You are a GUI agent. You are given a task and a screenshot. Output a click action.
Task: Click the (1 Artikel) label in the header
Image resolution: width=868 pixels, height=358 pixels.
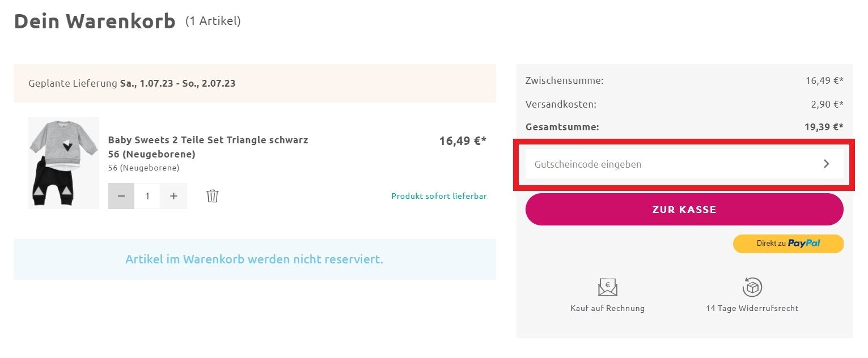[x=213, y=22]
